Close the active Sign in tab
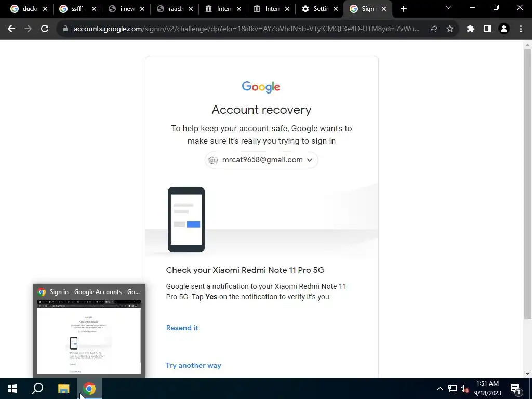 (x=384, y=9)
